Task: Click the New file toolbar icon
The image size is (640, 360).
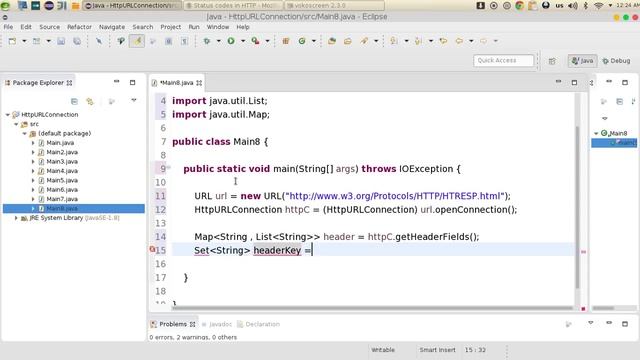Action: click(x=12, y=41)
